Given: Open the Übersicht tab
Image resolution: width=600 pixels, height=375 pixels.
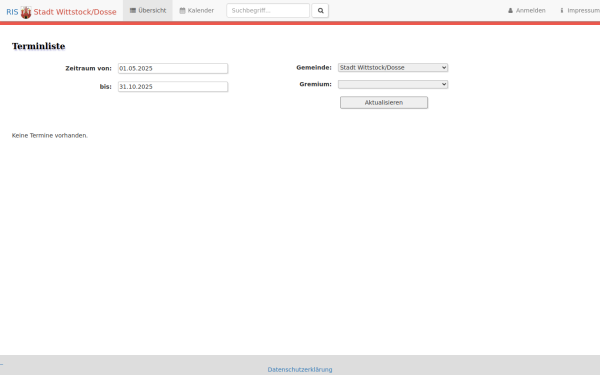Looking at the screenshot, I should pos(148,10).
